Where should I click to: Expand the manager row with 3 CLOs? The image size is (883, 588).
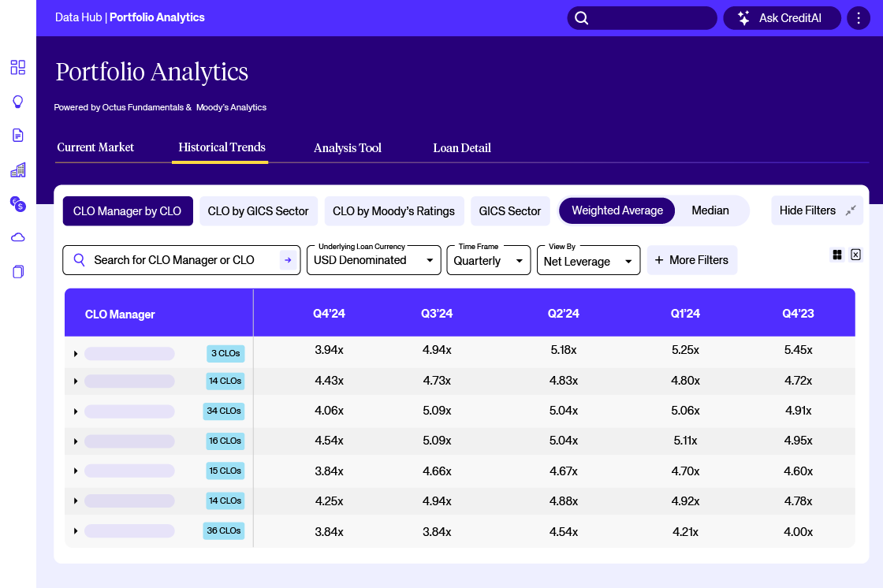tap(76, 354)
